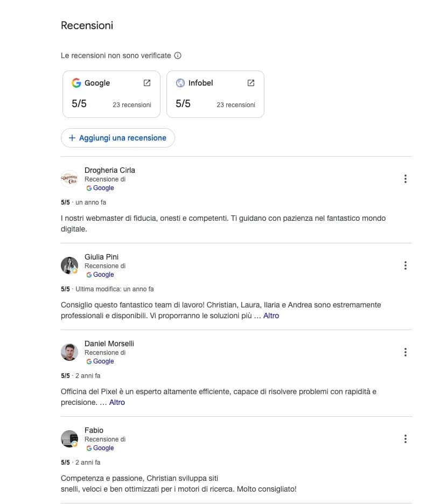
Task: Open Google source link under Daniel Morselli
Action: click(x=100, y=361)
